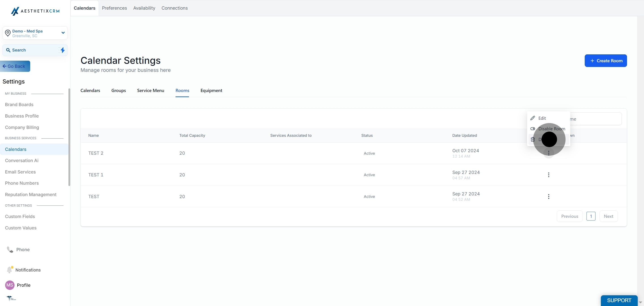Open the three-dot menu for TEST 2

[549, 153]
